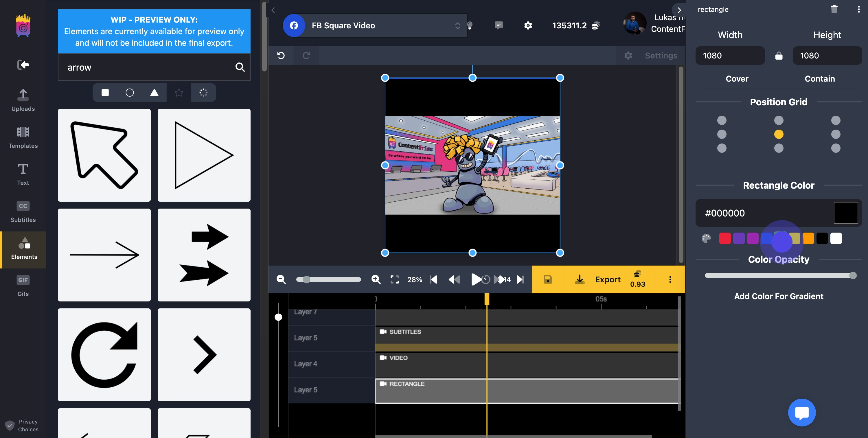Delete the rectangle using the trash icon
This screenshot has height=438, width=868.
834,10
